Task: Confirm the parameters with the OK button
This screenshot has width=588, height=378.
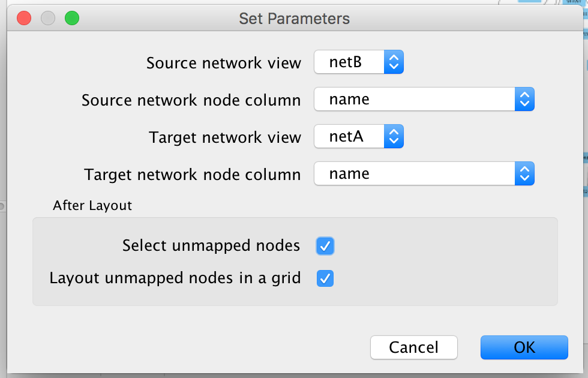Action: coord(524,347)
